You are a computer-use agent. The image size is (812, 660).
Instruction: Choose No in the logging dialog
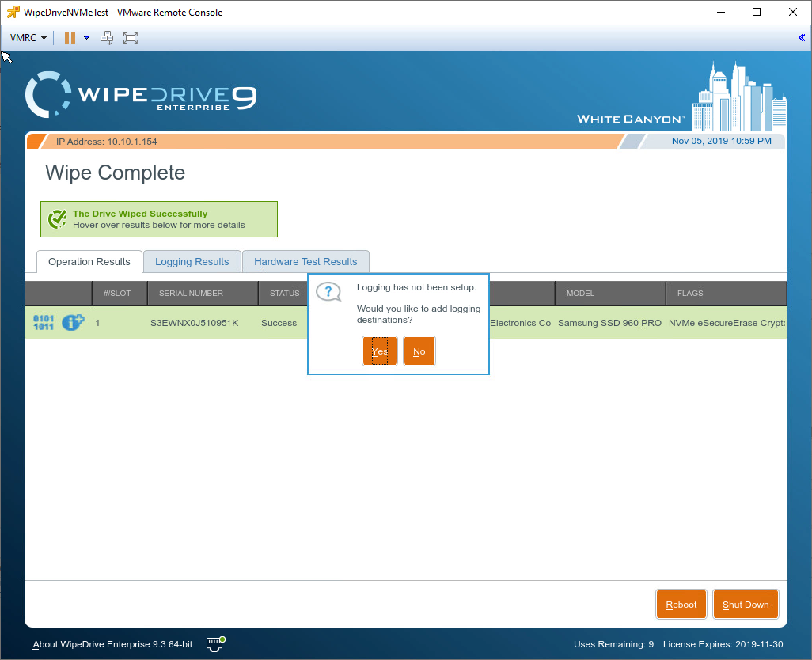click(419, 351)
